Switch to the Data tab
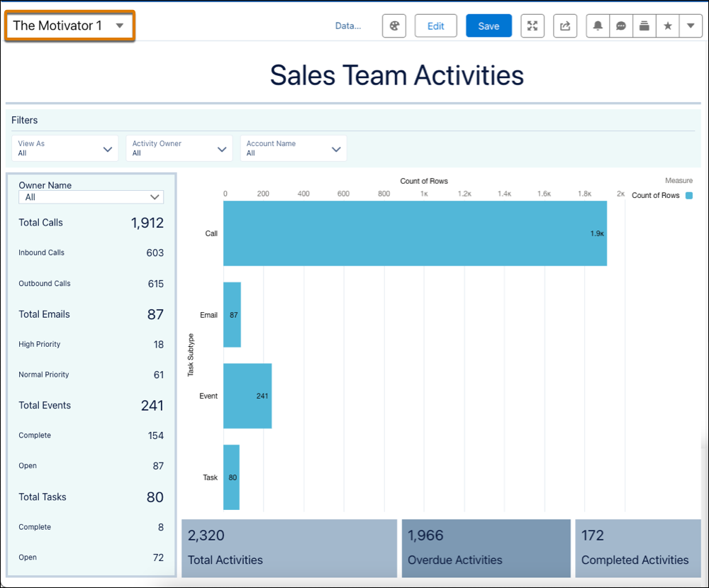 point(347,26)
